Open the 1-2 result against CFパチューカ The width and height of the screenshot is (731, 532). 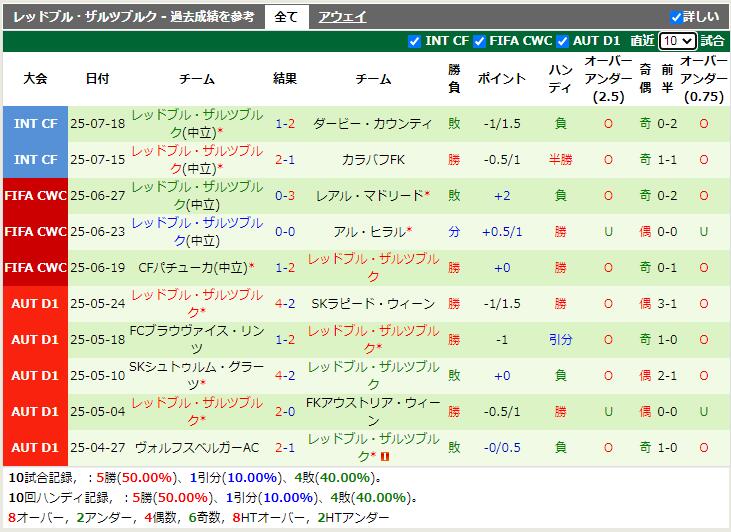(285, 268)
